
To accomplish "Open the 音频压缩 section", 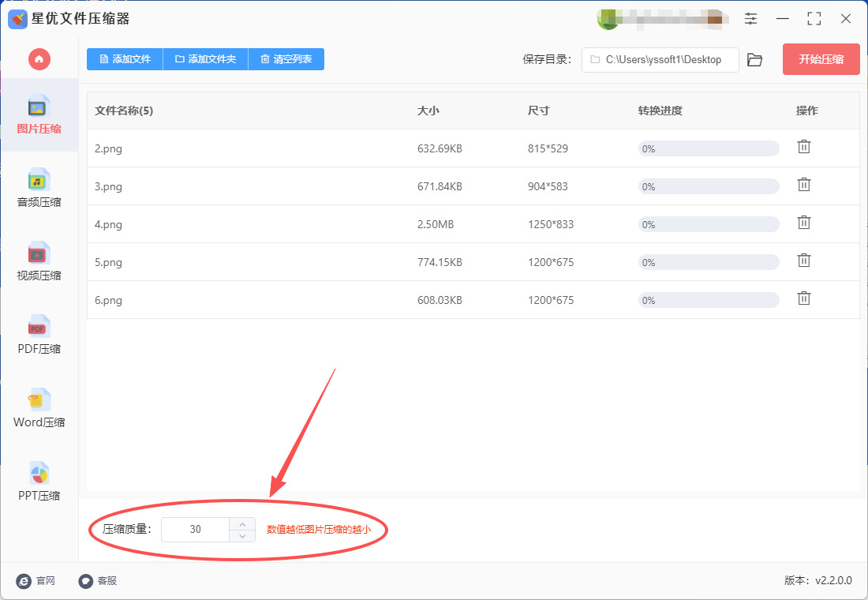I will (x=39, y=188).
